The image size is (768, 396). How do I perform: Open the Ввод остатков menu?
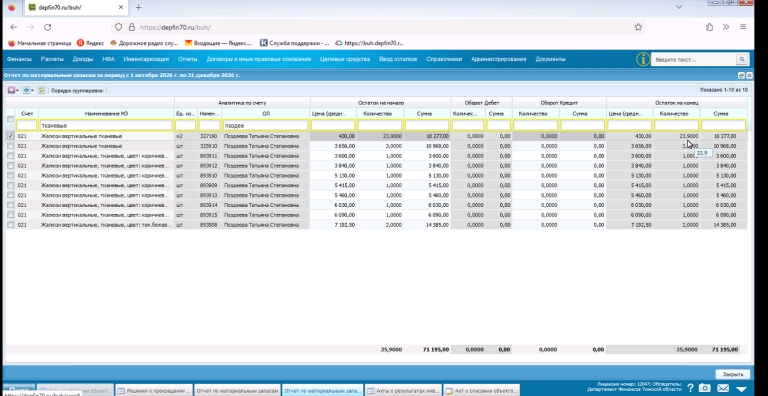click(x=398, y=59)
